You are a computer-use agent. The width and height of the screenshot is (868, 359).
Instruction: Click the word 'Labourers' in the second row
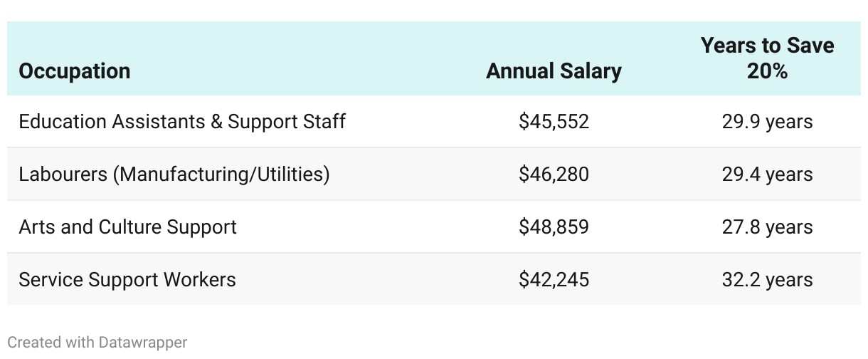(x=63, y=175)
